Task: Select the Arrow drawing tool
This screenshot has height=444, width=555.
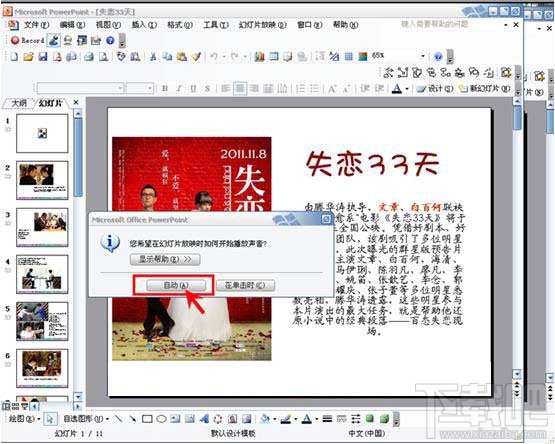Action: 133,419
